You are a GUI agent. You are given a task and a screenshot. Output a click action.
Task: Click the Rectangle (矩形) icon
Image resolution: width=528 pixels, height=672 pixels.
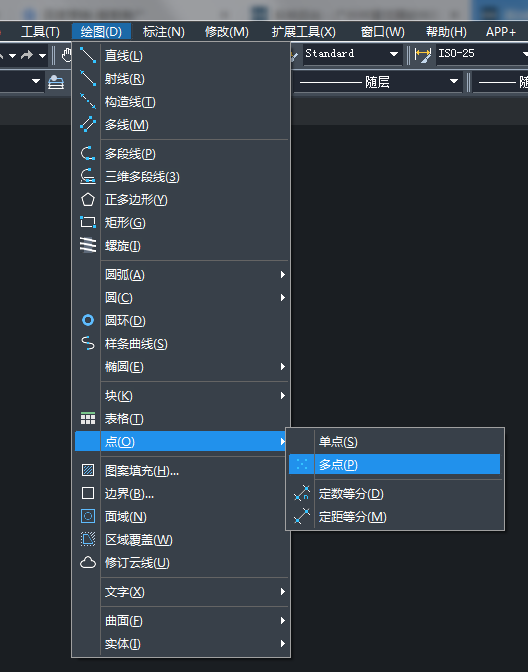point(88,222)
